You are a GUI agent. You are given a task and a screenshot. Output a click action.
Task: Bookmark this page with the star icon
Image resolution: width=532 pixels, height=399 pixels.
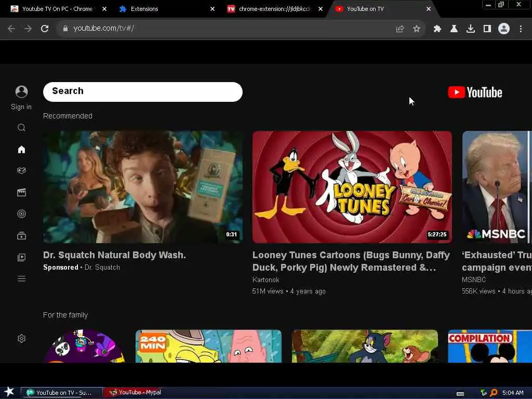pyautogui.click(x=417, y=29)
